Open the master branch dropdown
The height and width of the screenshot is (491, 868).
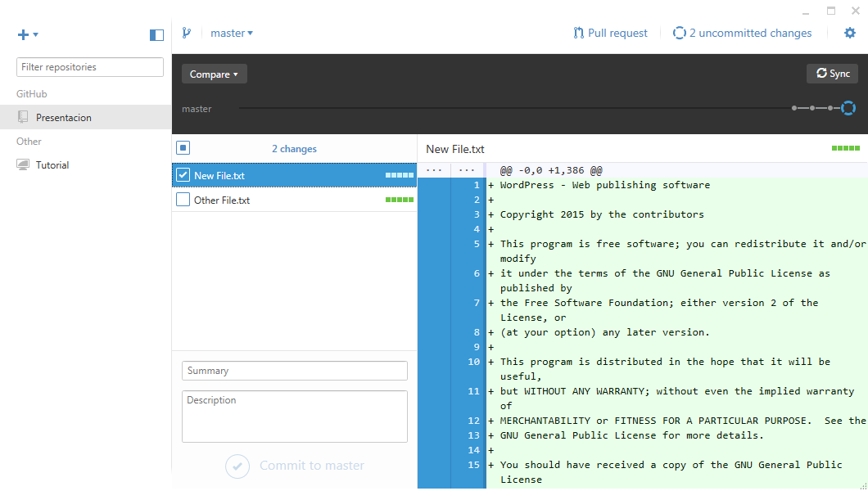[x=232, y=34]
